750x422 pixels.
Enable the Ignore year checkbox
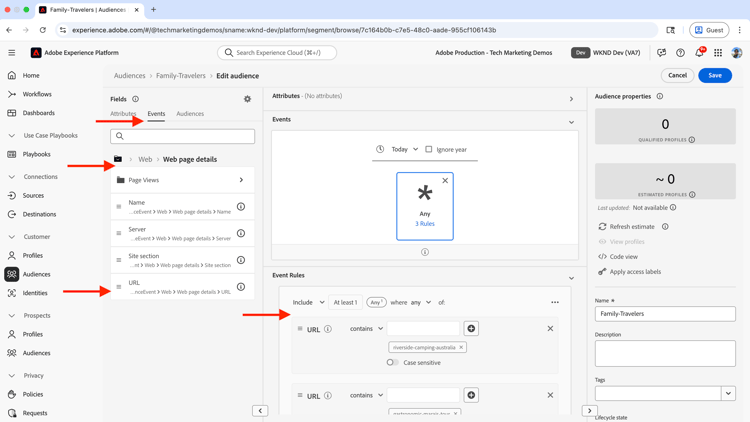point(429,149)
